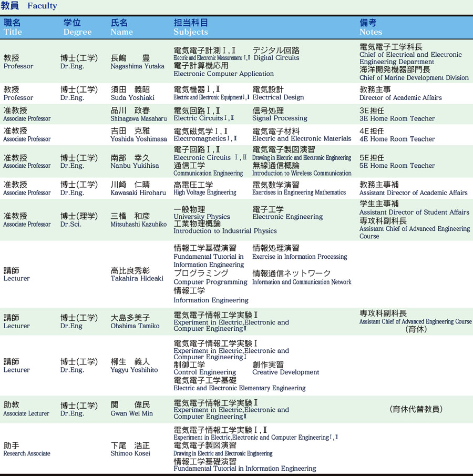This screenshot has height=476, width=473.
Task: Click 'Electric and Electronic Materials' text
Action: [302, 139]
